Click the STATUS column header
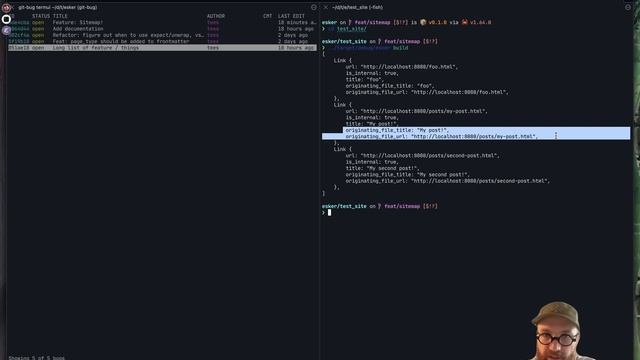The image size is (640, 360). pos(41,16)
